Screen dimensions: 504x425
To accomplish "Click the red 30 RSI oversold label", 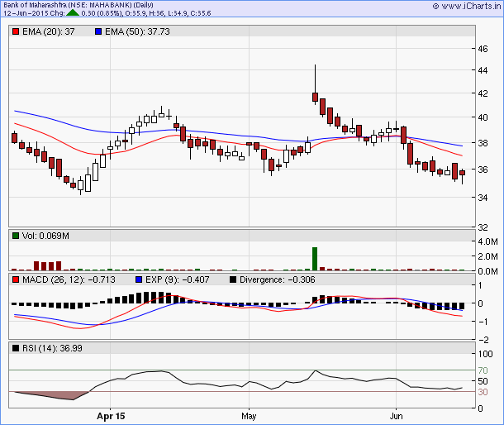I will [483, 392].
